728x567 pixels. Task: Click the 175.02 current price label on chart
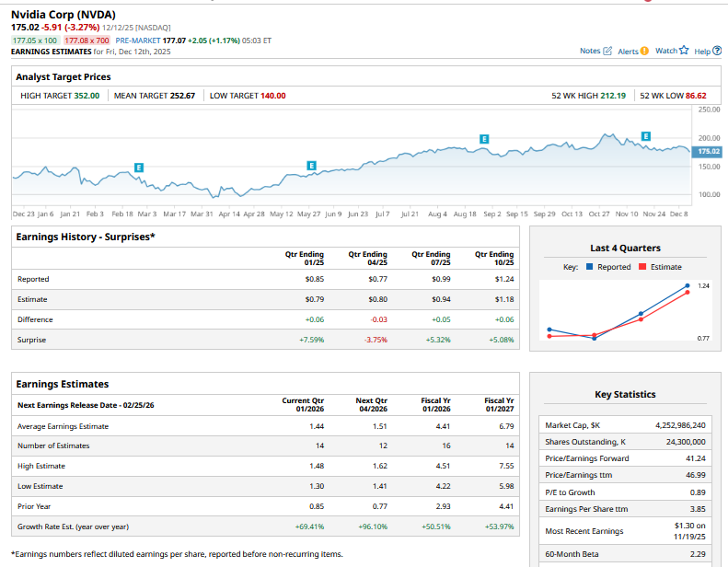(x=708, y=151)
